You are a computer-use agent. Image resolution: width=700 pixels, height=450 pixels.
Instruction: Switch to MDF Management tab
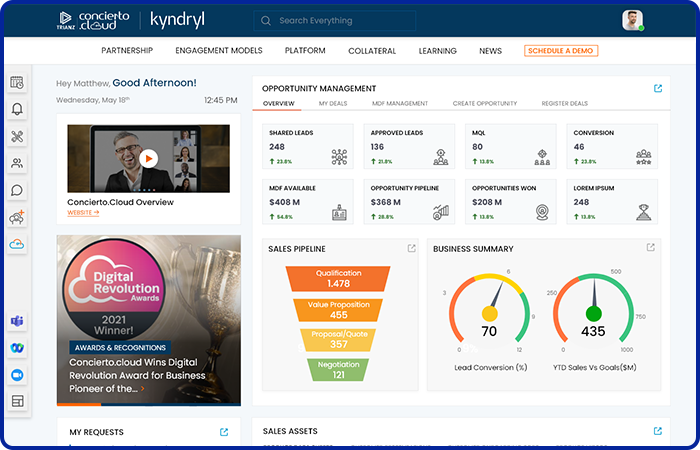click(400, 104)
